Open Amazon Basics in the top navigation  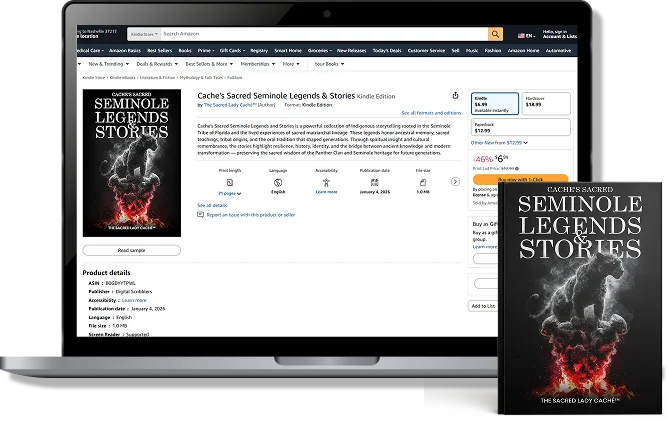click(125, 51)
